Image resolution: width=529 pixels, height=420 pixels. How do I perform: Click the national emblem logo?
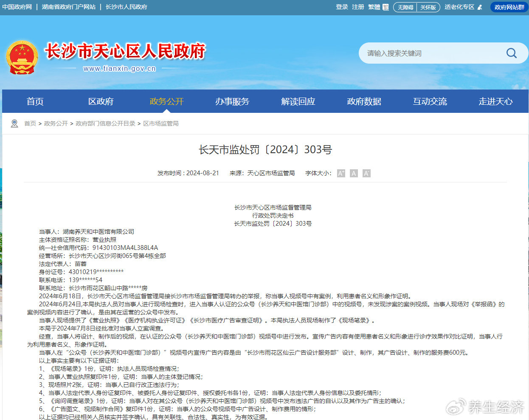pos(22,58)
